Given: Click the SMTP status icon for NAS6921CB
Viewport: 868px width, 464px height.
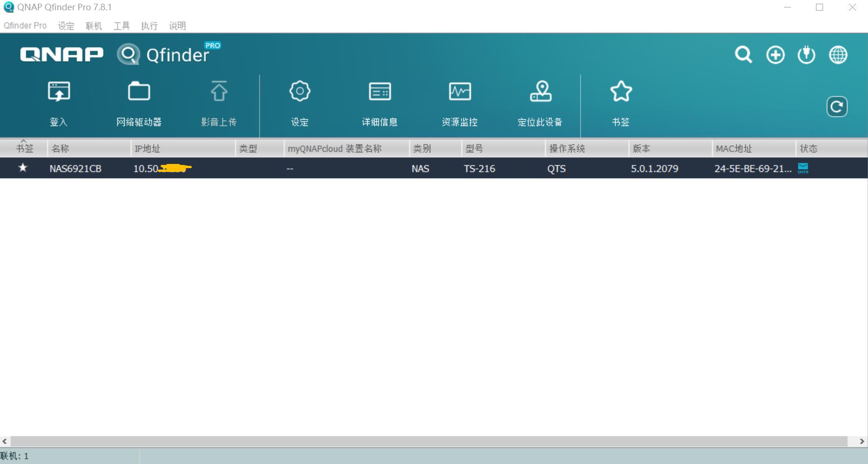Looking at the screenshot, I should pos(803,168).
